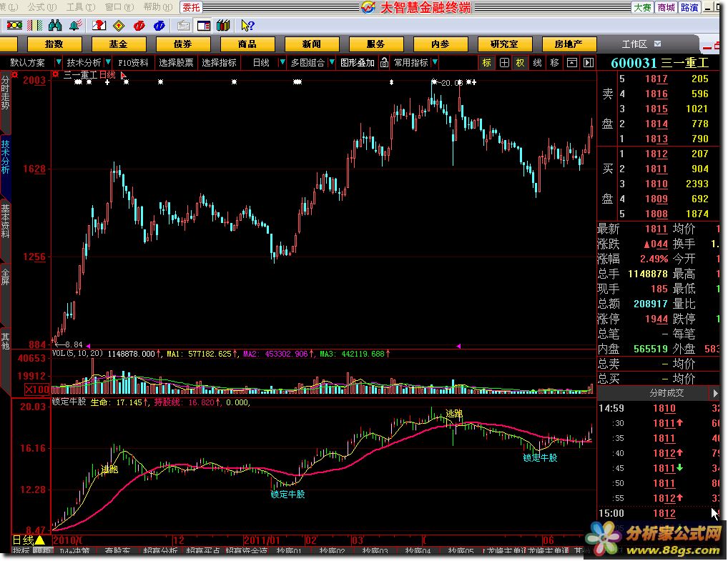Open the 服务 category tab
Screen dimensions: 728x561
tap(375, 44)
